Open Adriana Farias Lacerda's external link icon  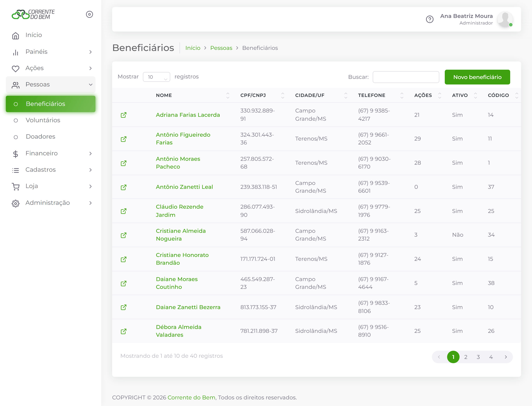tap(124, 115)
